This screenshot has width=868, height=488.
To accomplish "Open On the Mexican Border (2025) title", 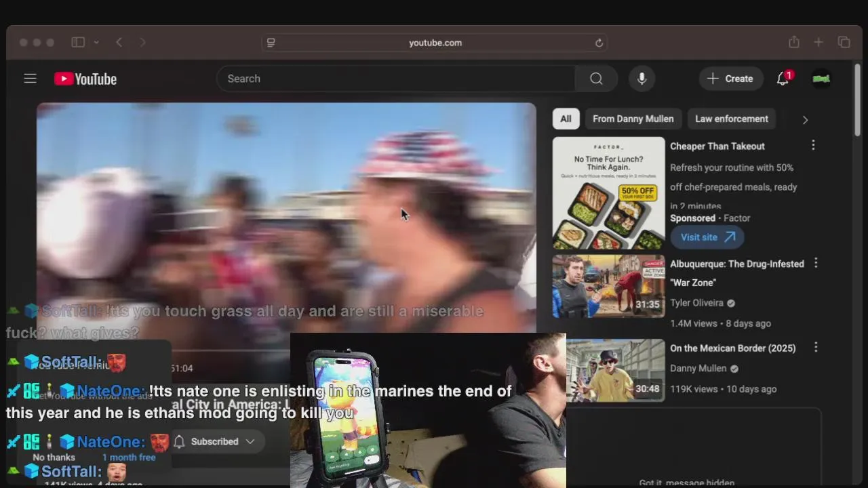I will [733, 348].
